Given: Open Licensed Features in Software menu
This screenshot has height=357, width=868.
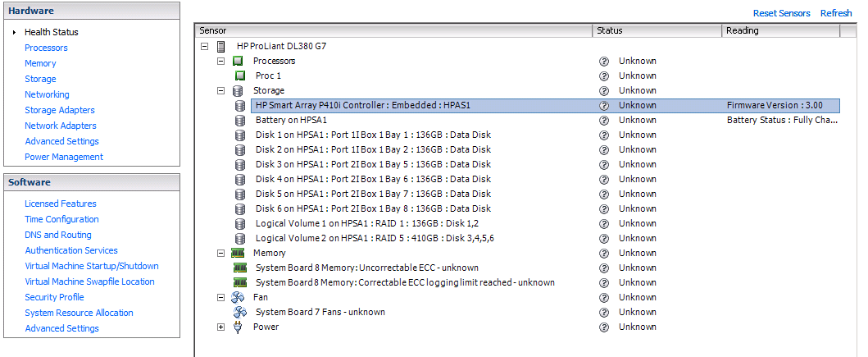Looking at the screenshot, I should point(60,204).
